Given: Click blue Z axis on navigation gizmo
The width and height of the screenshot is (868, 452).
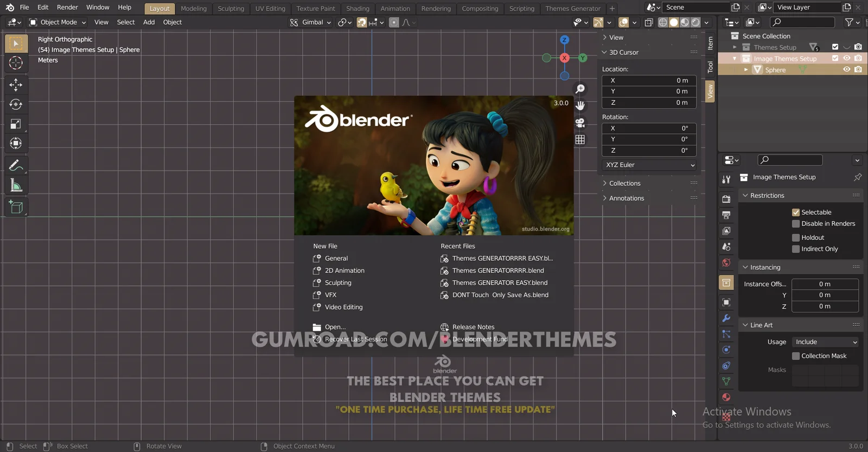Looking at the screenshot, I should click(564, 40).
